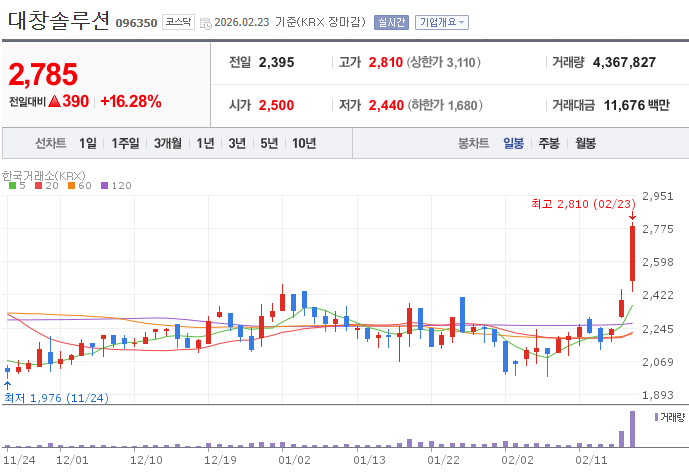This screenshot has width=689, height=472.
Task: Click the purple 120-day moving average swatch
Action: [x=104, y=186]
